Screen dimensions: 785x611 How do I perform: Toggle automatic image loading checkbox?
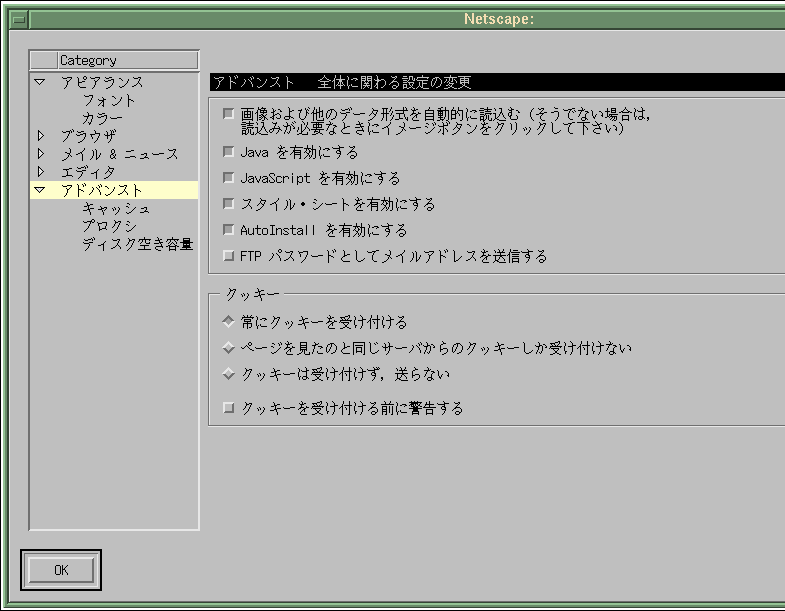coord(228,114)
